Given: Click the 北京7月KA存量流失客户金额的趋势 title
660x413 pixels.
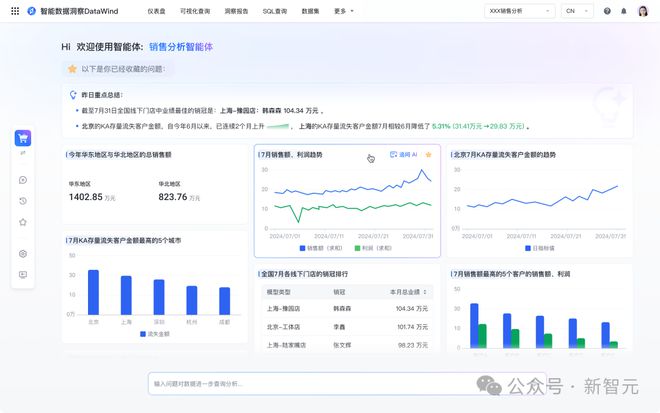Looking at the screenshot, I should pos(505,155).
